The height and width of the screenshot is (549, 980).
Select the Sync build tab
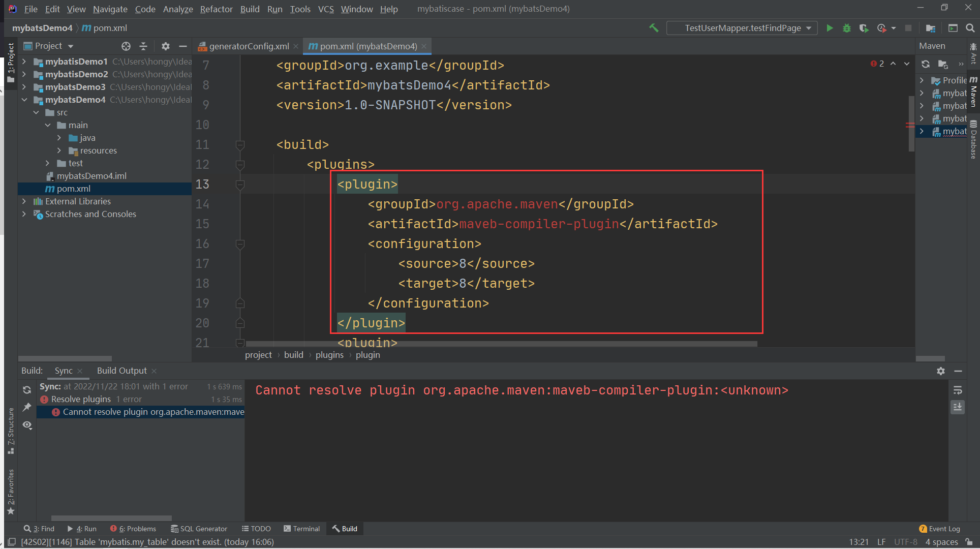pyautogui.click(x=64, y=371)
